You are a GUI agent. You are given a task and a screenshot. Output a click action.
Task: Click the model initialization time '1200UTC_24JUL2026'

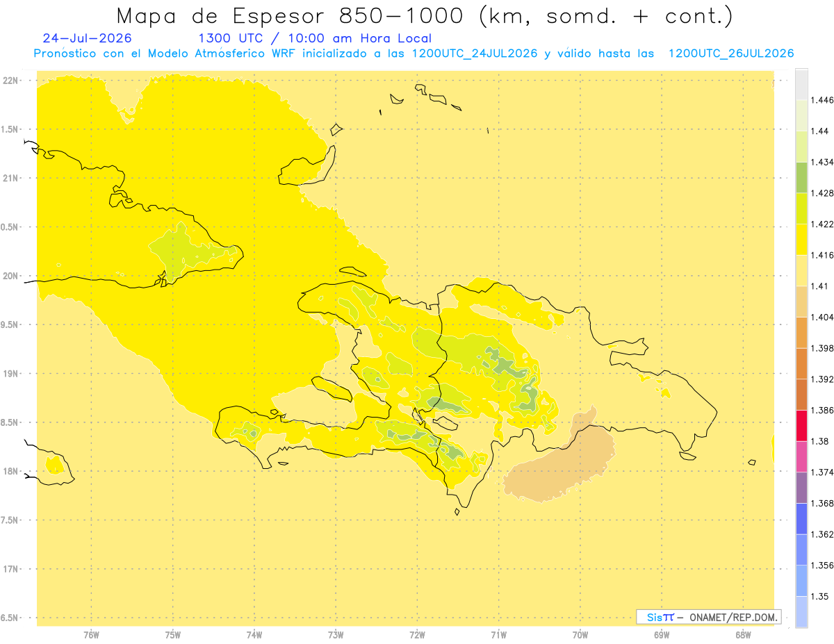pyautogui.click(x=475, y=53)
